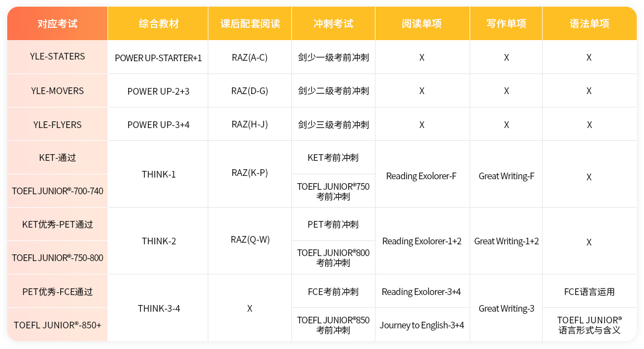
Task: Click the 综合教材 column header
Action: (158, 24)
